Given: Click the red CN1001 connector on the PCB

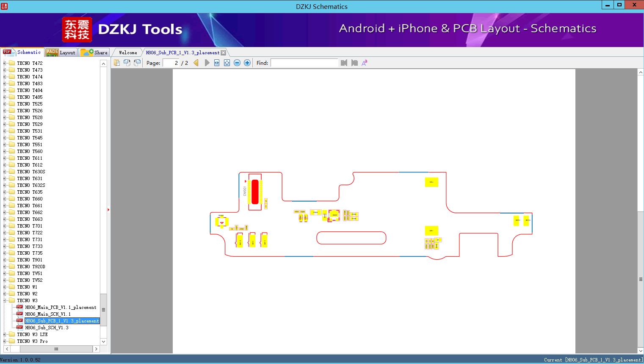Looking at the screenshot, I should tap(255, 192).
